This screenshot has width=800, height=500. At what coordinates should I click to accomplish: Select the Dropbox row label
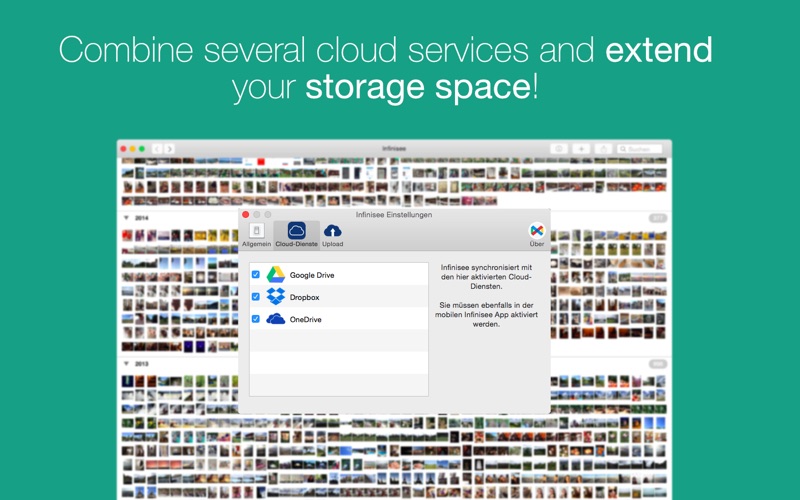[305, 297]
